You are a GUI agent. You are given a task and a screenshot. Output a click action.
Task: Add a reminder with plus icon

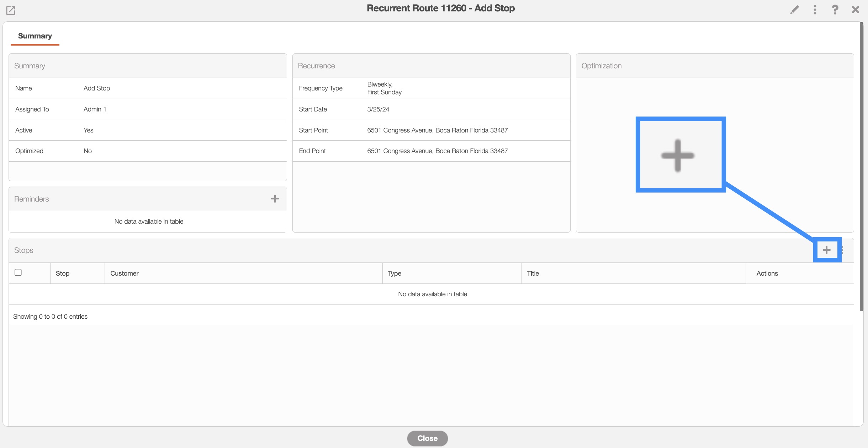pyautogui.click(x=275, y=199)
